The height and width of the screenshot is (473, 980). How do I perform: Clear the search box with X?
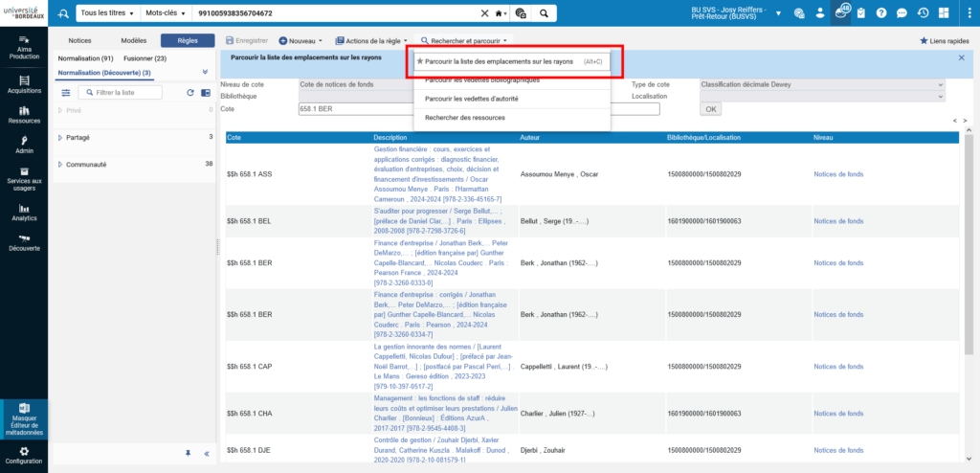pyautogui.click(x=485, y=13)
